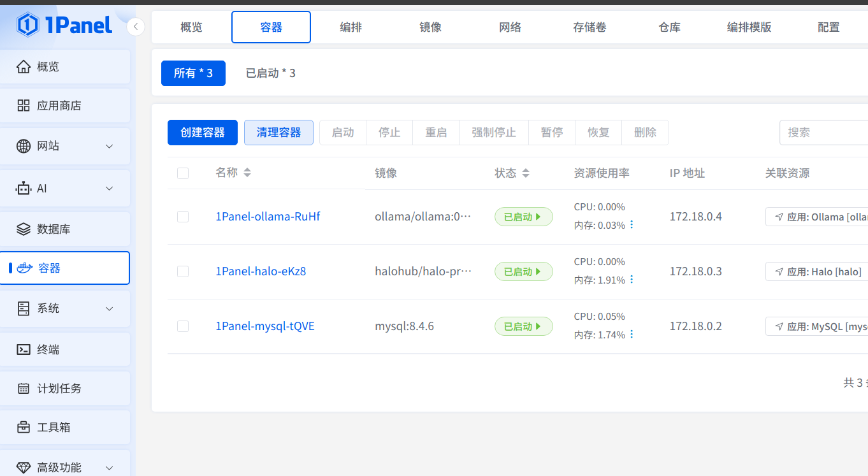The height and width of the screenshot is (476, 868).
Task: Open the 1Panel-ollama-RuHf container link
Action: point(268,217)
